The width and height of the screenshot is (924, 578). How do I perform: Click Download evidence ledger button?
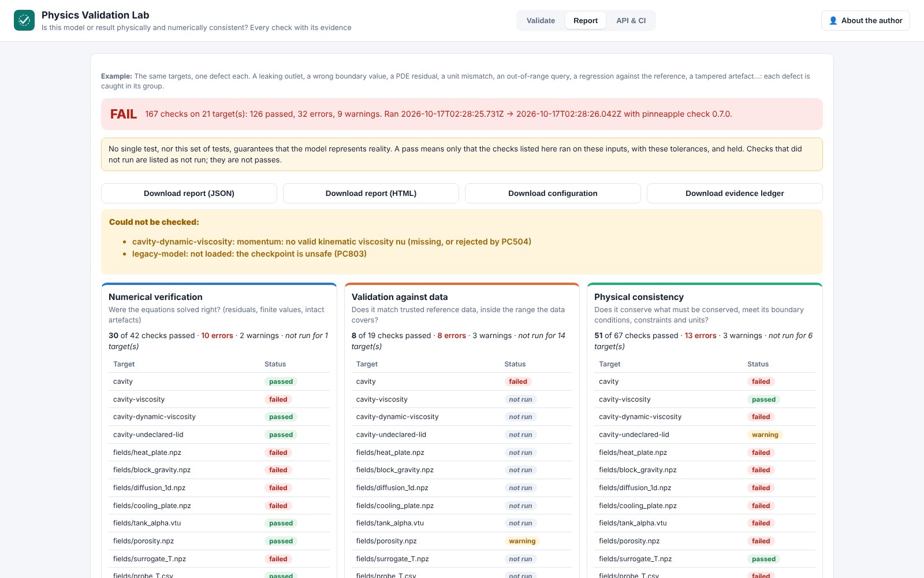pyautogui.click(x=735, y=193)
